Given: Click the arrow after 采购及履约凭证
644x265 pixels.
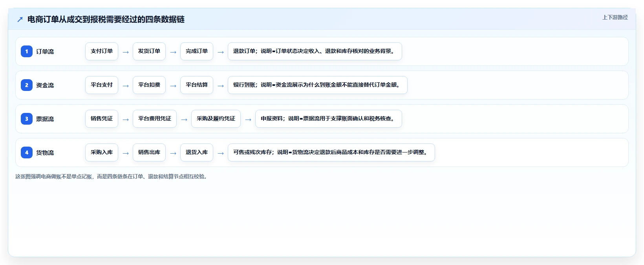Looking at the screenshot, I should 248,120.
